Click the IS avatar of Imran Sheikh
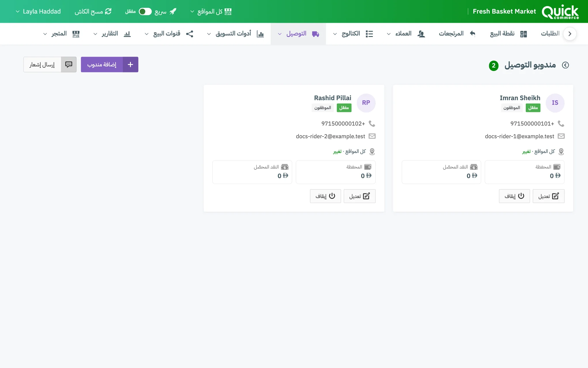This screenshot has height=368, width=588. coord(555,103)
